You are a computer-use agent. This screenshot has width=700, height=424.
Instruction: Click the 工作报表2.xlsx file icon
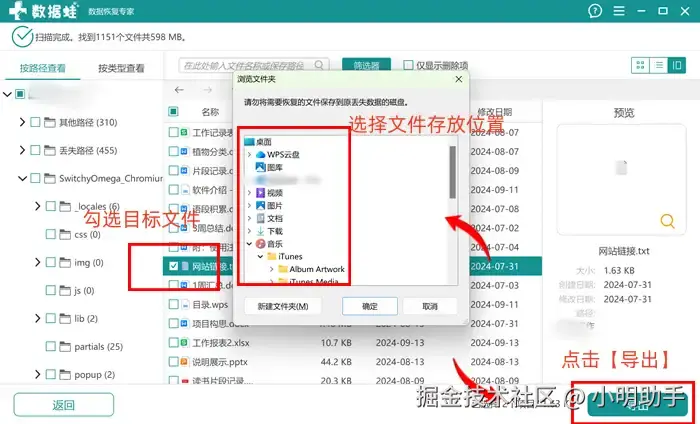(x=184, y=343)
